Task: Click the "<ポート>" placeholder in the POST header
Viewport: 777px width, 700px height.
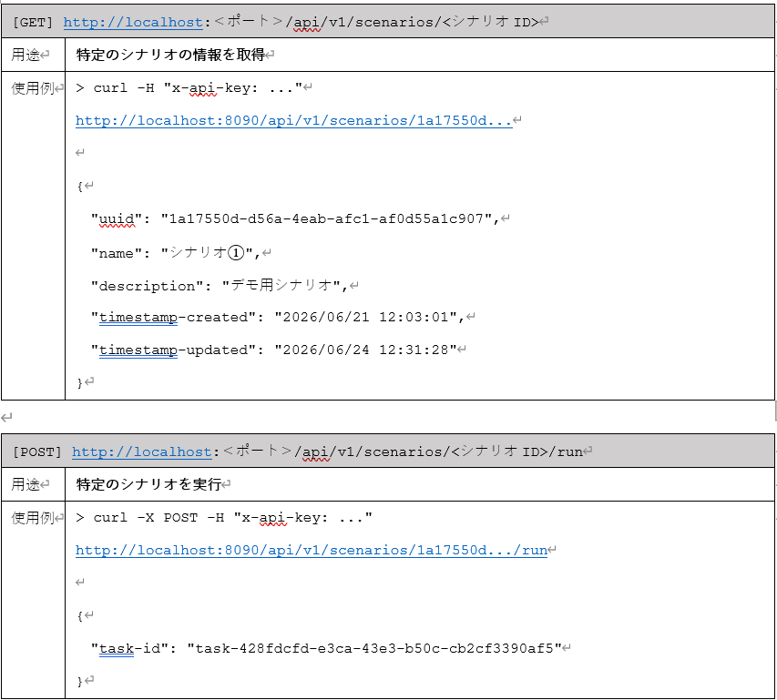Action: click(x=257, y=451)
